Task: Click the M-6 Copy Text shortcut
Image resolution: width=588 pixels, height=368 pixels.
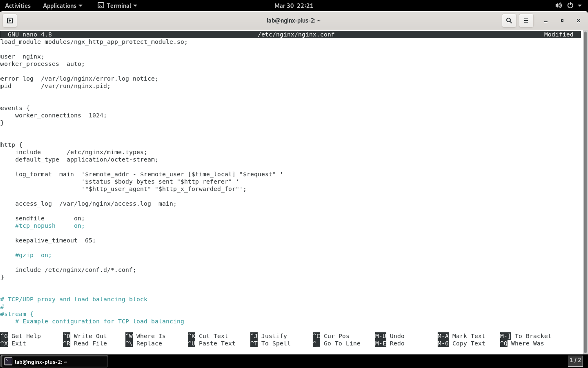Action: (x=461, y=343)
